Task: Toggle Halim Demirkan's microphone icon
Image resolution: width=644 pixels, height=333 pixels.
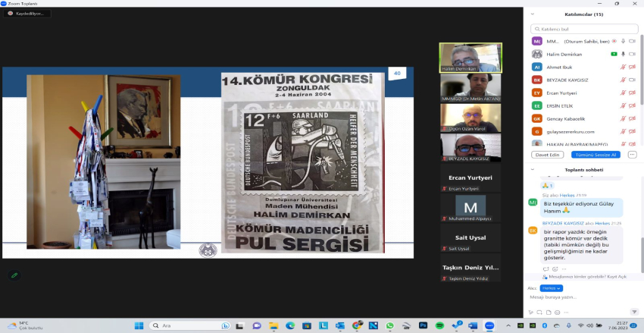Action: 623,54
